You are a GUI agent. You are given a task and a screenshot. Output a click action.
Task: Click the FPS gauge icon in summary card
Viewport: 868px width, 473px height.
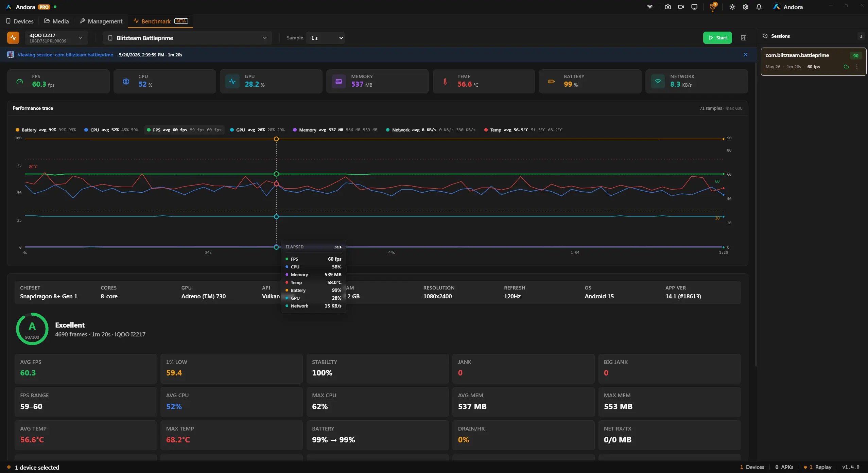(x=20, y=82)
